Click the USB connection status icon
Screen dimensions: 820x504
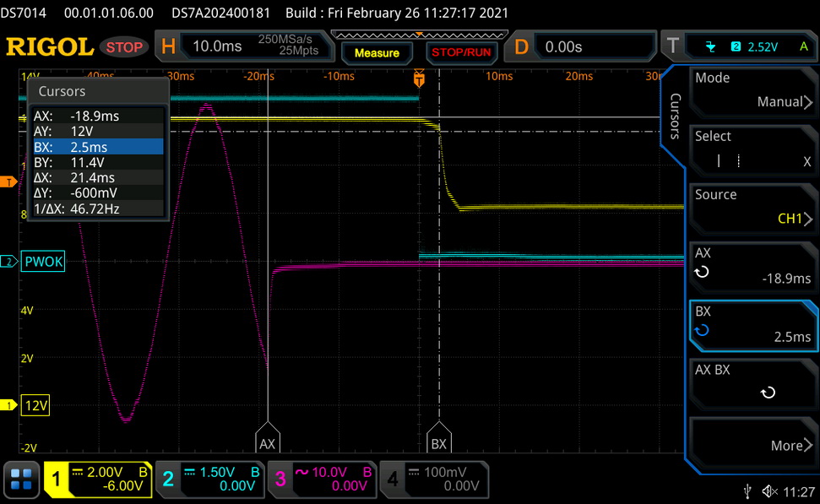tap(747, 491)
